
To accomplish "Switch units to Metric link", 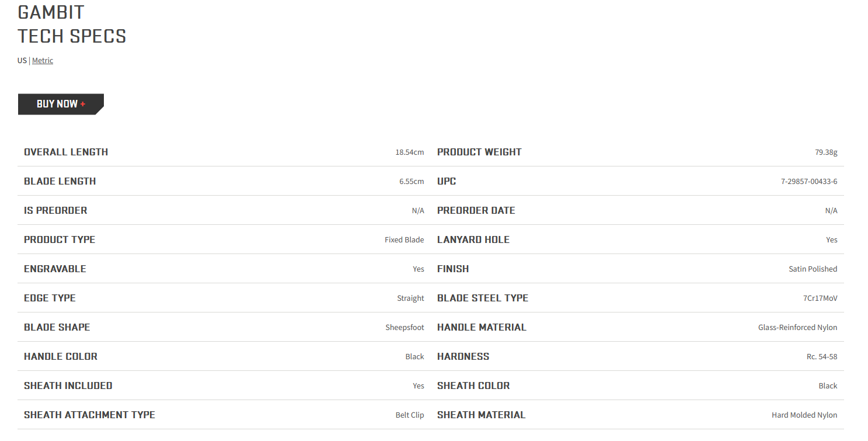I will point(43,60).
